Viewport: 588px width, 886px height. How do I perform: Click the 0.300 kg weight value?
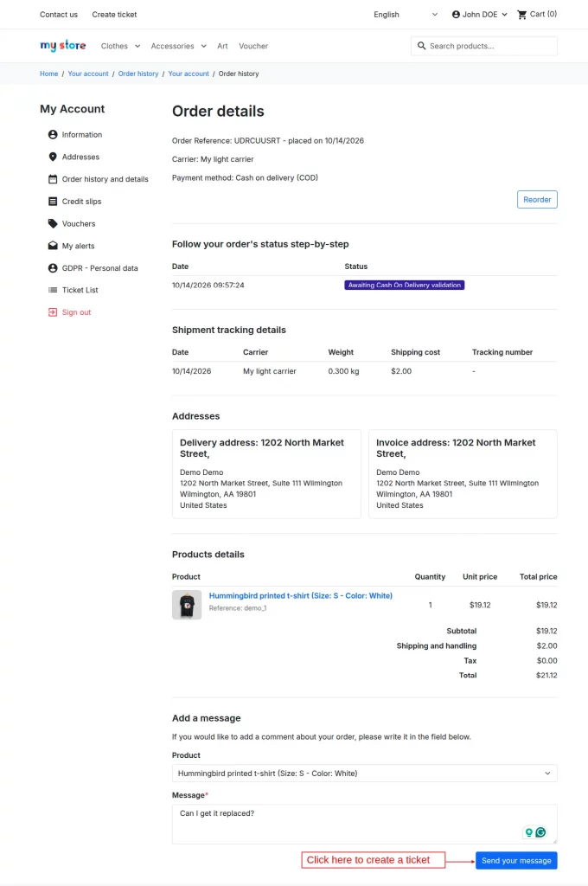[x=343, y=371]
